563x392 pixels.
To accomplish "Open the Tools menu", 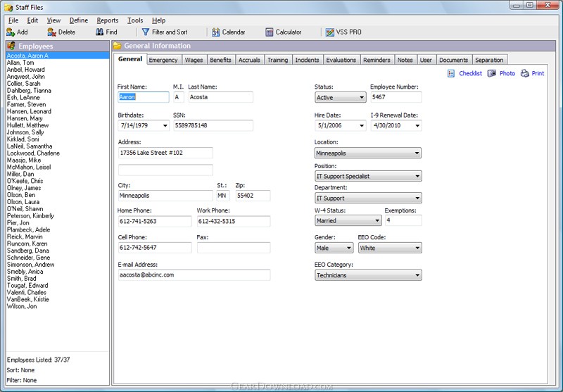I will (135, 20).
